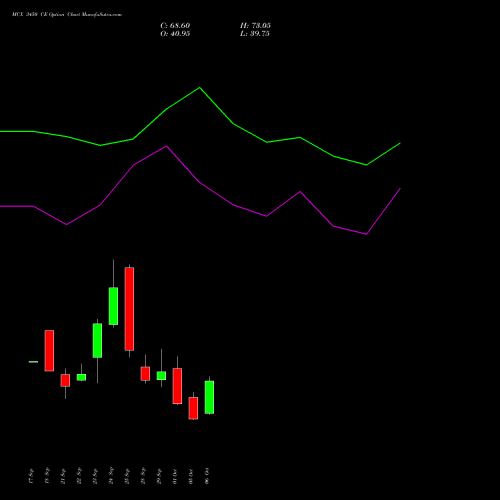Image resolution: width=500 pixels, height=500 pixels.
Task: Click the "06 Oct" date axis label
Action: pos(207,476)
